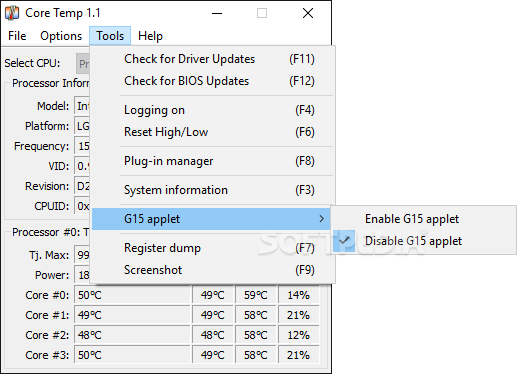The height and width of the screenshot is (374, 517).
Task: Click the Core #3 load percentage field
Action: tap(298, 355)
